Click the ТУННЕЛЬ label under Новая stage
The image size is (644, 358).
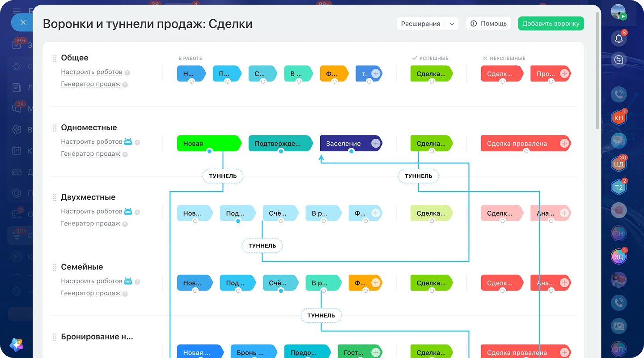pos(223,176)
